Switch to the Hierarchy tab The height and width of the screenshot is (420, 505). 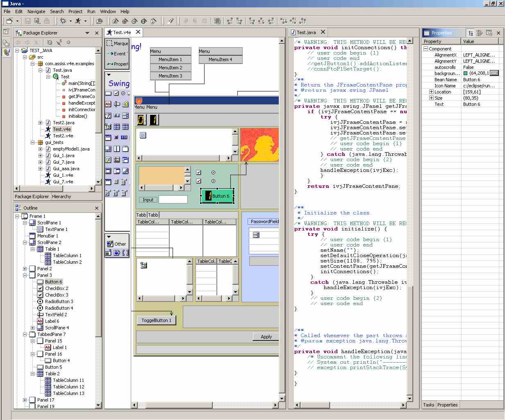tap(61, 196)
